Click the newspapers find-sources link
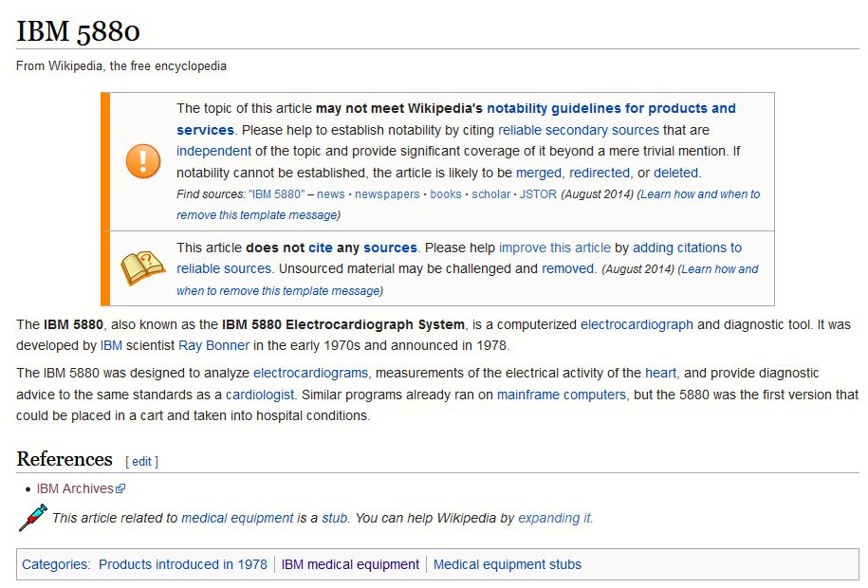 [387, 194]
